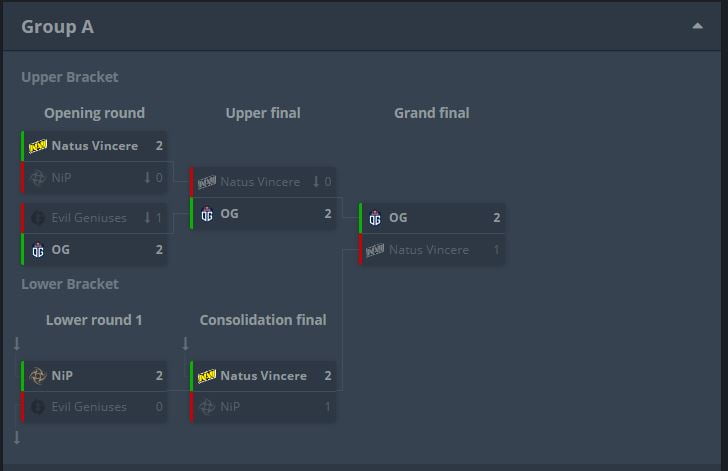Screen dimensions: 728x471
Task: Click Natus Vincere name in Upper final
Action: [x=260, y=182]
